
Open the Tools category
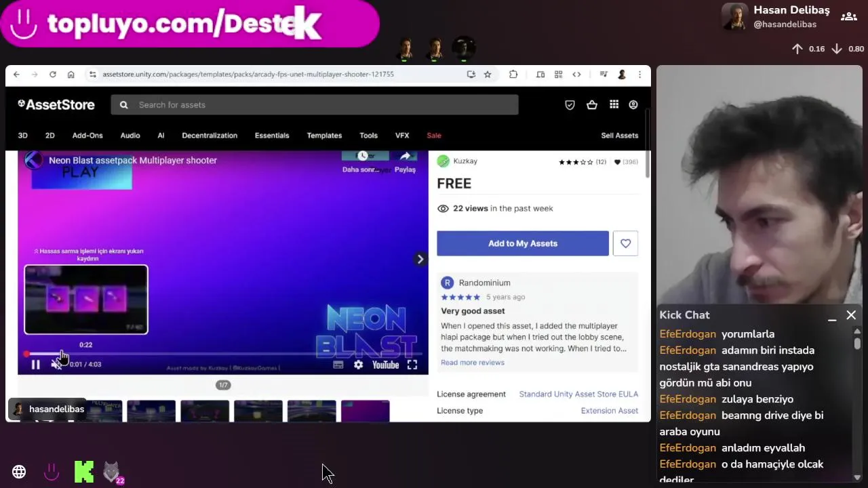coord(368,136)
